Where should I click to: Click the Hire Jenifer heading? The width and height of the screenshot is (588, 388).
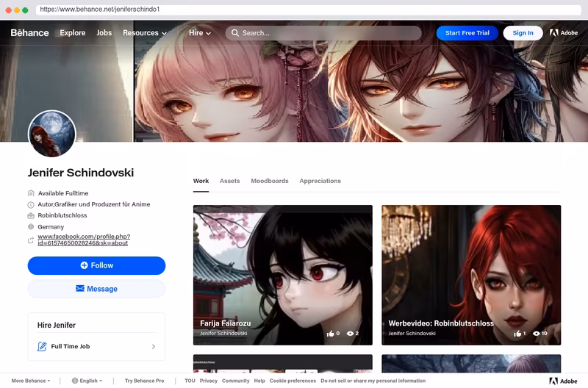point(57,326)
